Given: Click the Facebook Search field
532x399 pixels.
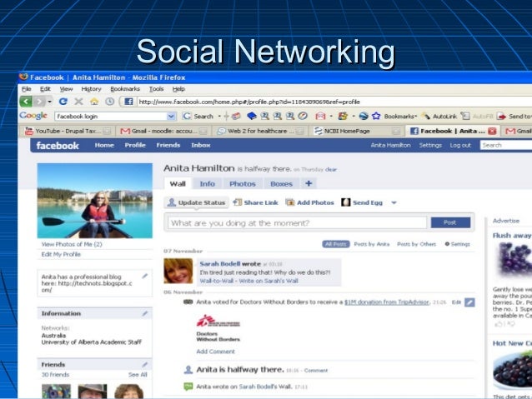Looking at the screenshot, I should tap(506, 145).
